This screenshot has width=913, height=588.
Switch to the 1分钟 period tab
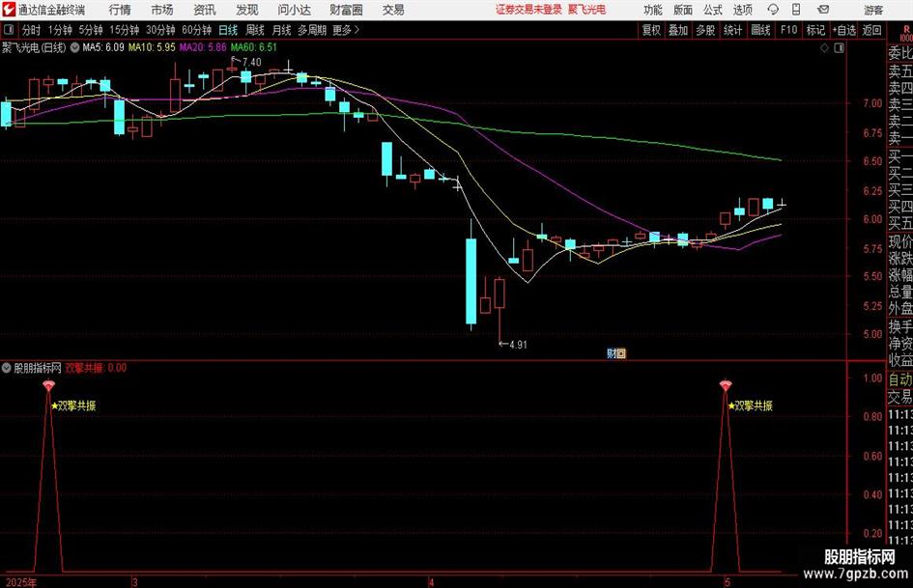pos(60,30)
